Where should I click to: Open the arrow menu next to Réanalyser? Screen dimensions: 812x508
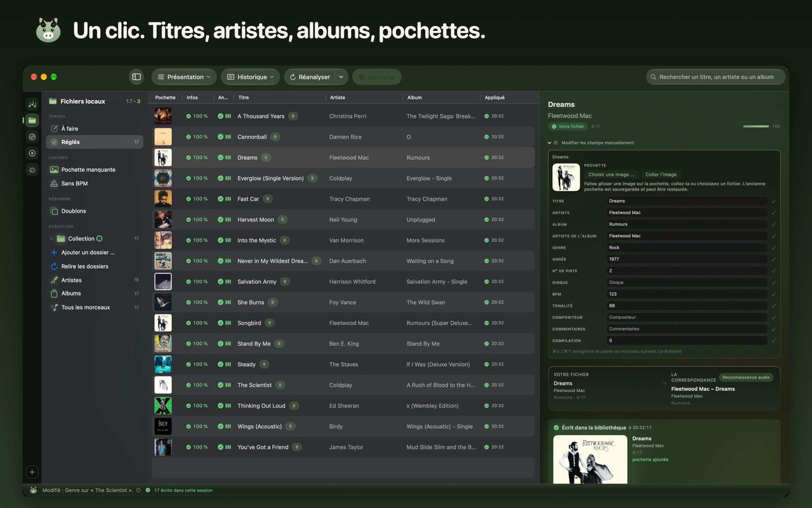click(341, 77)
